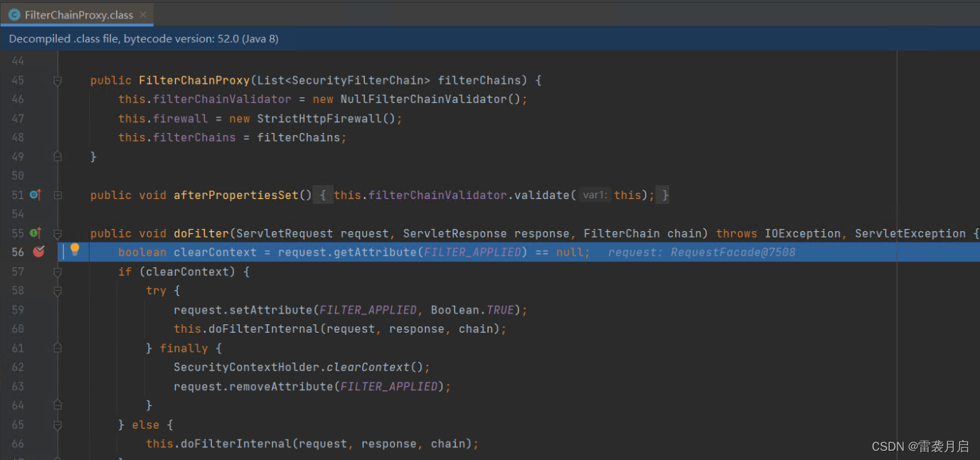Image resolution: width=980 pixels, height=460 pixels.
Task: Click the collapsed-region marker beside line 64
Action: 58,405
